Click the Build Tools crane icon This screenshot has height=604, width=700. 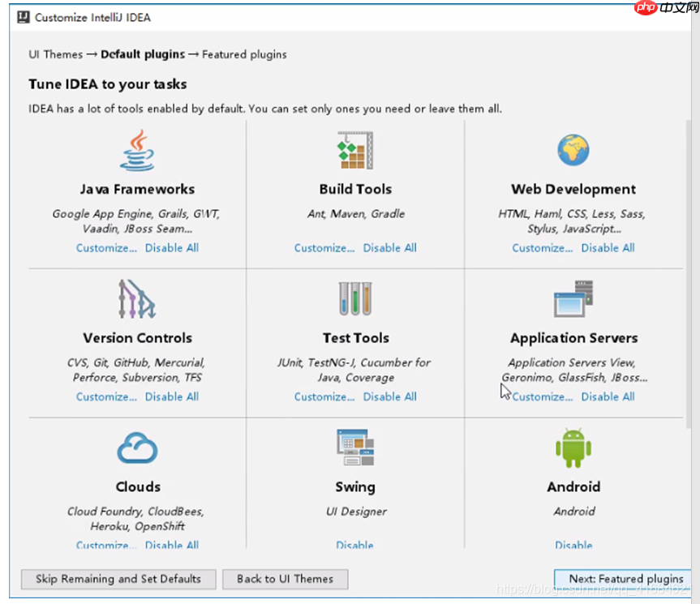(355, 150)
